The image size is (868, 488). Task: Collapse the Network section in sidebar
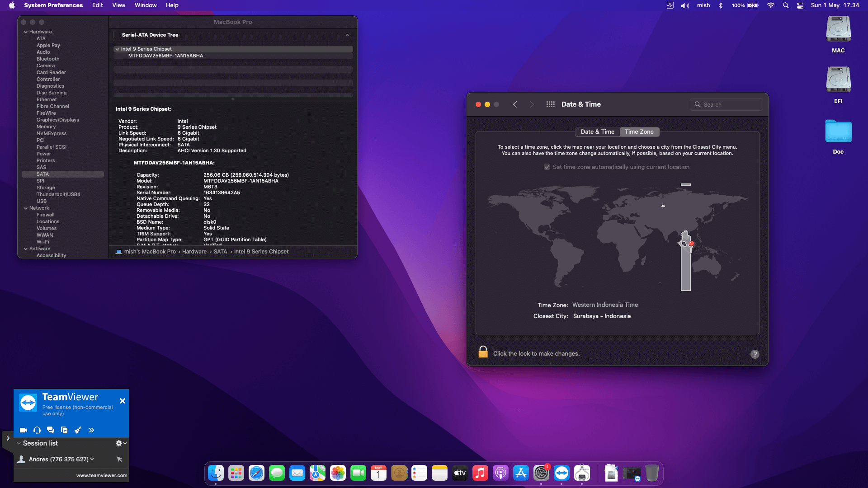point(26,208)
